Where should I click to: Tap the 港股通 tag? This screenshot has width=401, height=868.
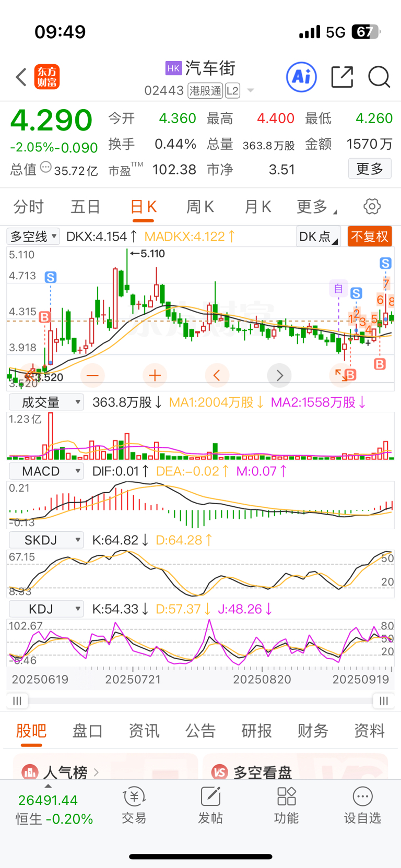pos(205,91)
